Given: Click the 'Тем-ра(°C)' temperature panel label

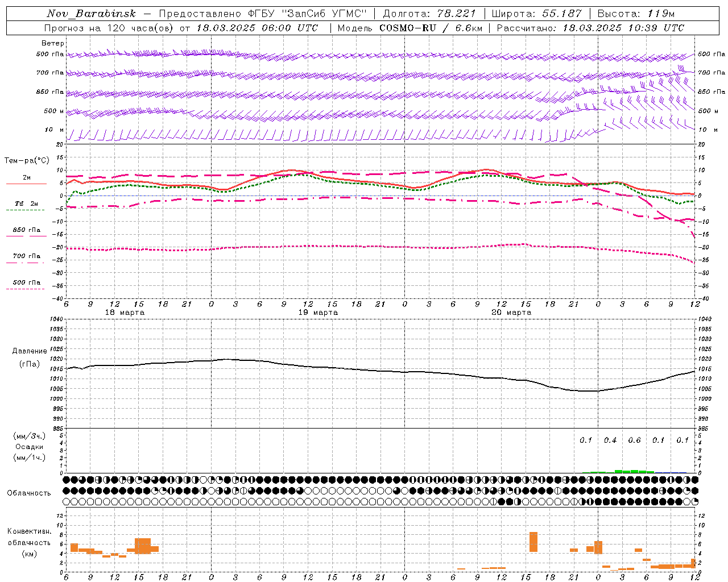Looking at the screenshot, I should click(x=27, y=161).
